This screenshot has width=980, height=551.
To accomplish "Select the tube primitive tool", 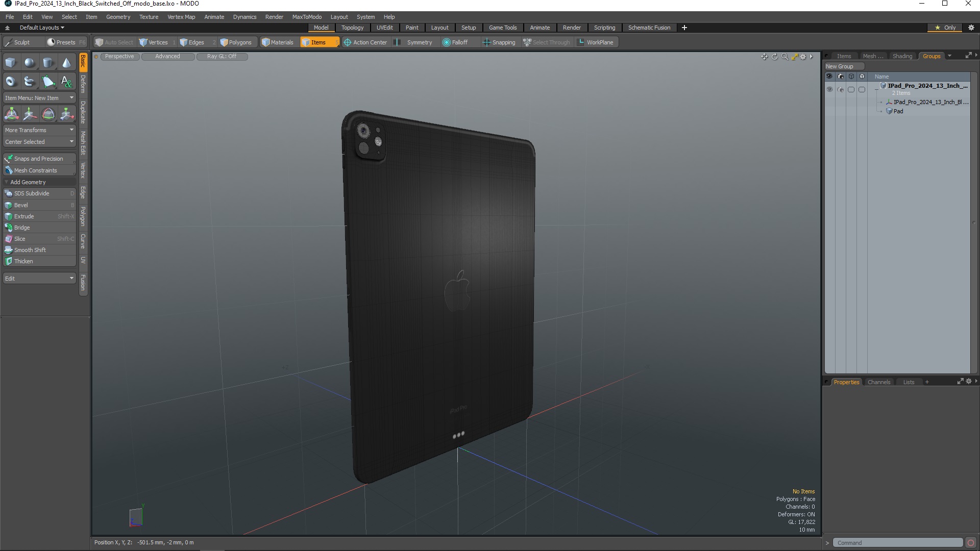I will pyautogui.click(x=30, y=81).
